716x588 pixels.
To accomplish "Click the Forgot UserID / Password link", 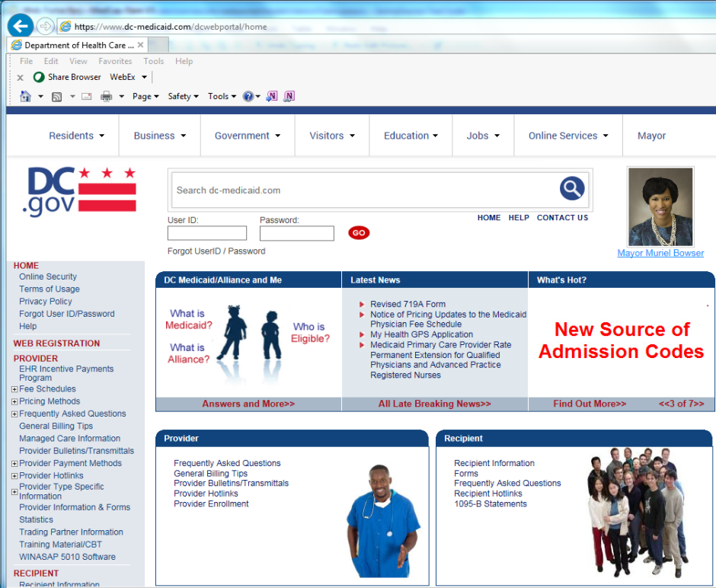I will 216,251.
